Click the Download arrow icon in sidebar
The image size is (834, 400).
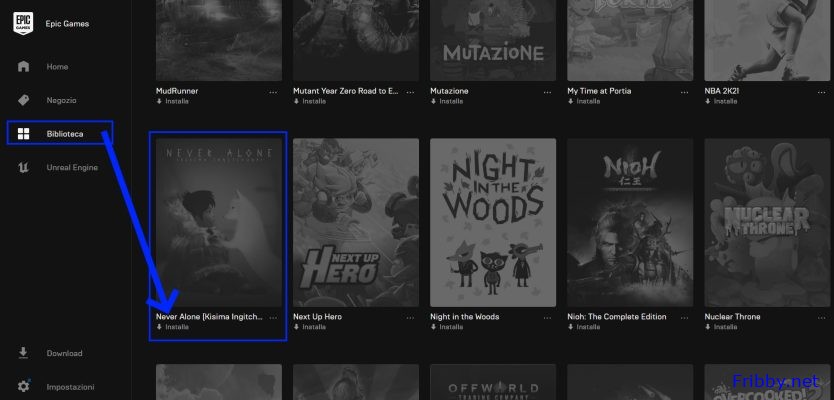click(24, 353)
